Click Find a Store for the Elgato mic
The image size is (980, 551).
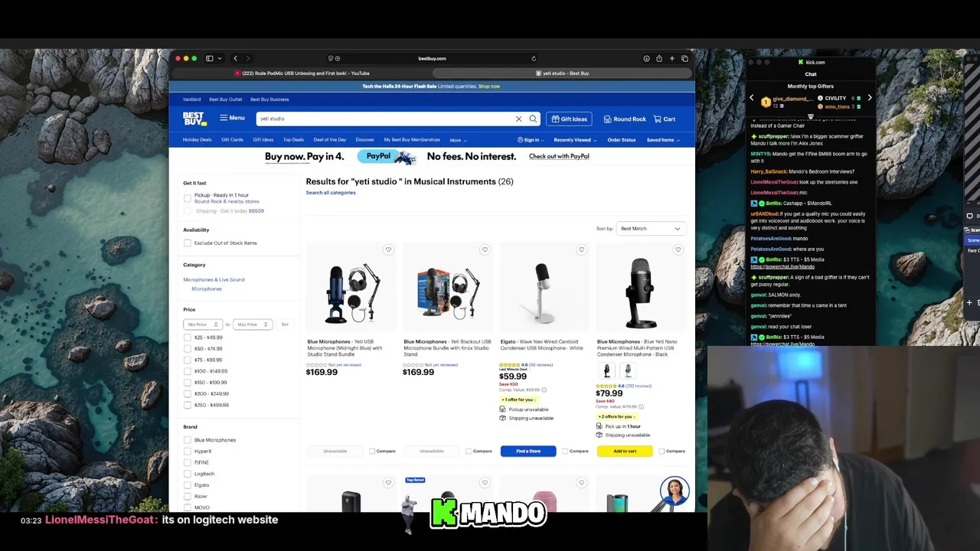(x=528, y=451)
